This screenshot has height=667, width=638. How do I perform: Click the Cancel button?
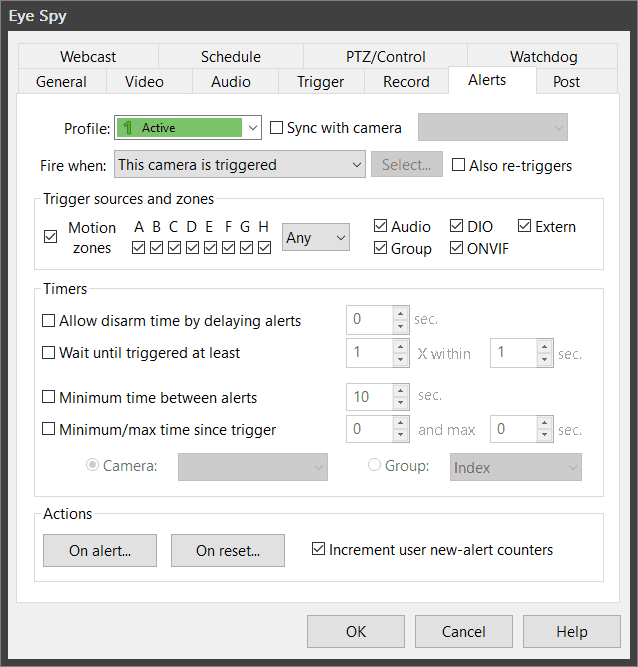click(464, 631)
